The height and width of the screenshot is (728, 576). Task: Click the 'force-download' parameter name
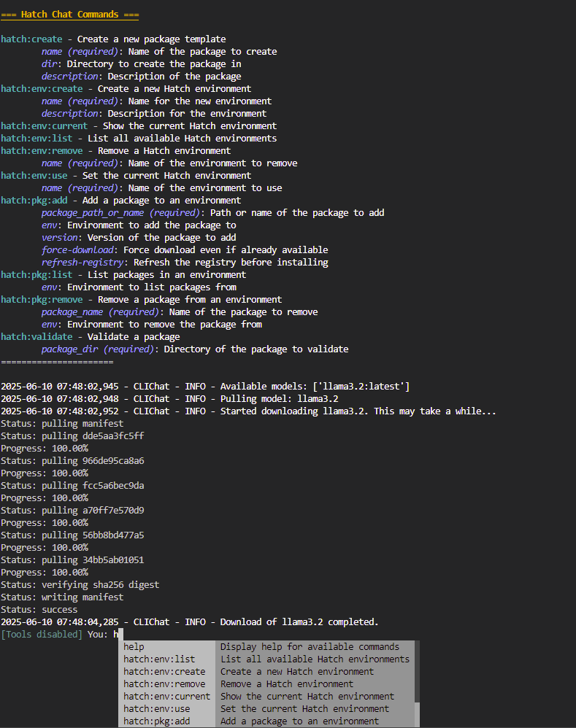click(77, 249)
